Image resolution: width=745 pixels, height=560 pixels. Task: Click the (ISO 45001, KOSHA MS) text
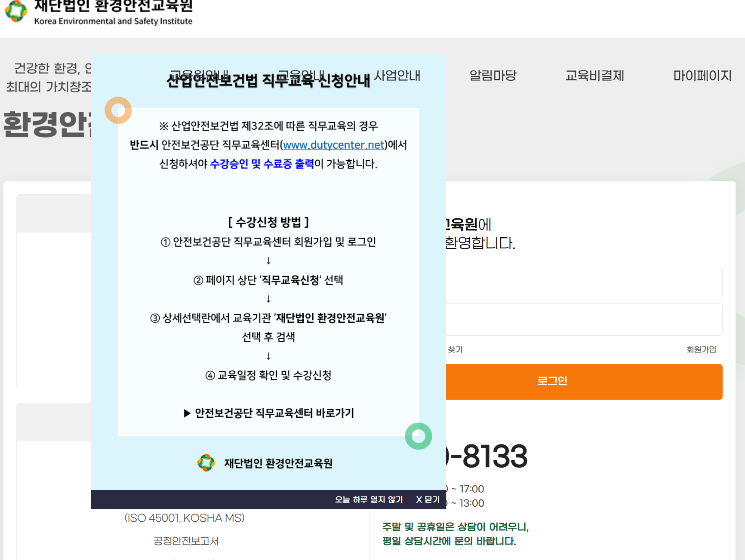185,518
